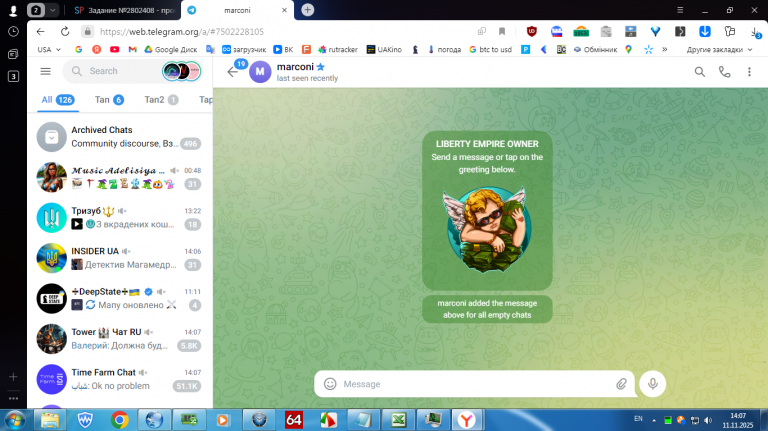Screen dimensions: 768x431
Task: Switch to the Задание №2802408 browser tab
Action: pyautogui.click(x=124, y=10)
